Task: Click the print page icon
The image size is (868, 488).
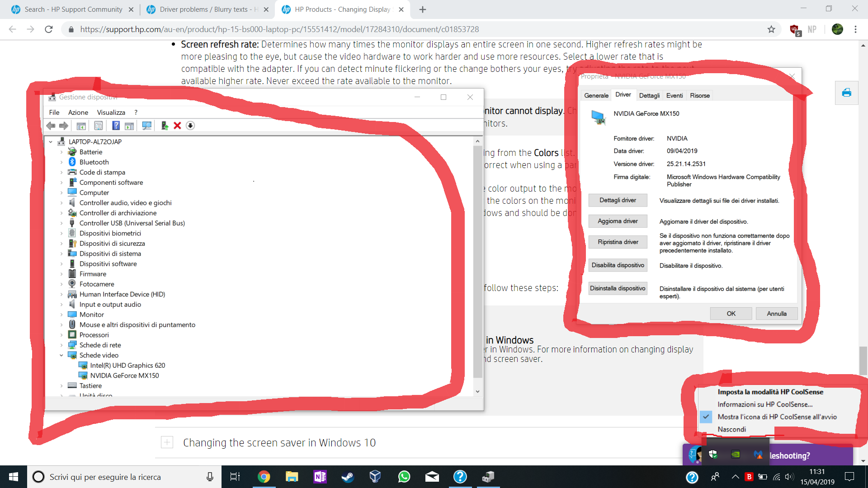Action: coord(846,93)
